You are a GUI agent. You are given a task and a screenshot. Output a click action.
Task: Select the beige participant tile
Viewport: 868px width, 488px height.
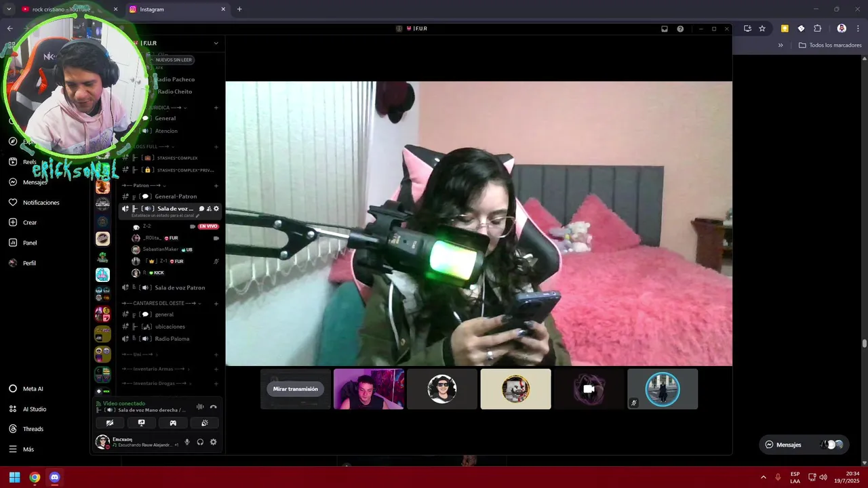click(x=515, y=389)
